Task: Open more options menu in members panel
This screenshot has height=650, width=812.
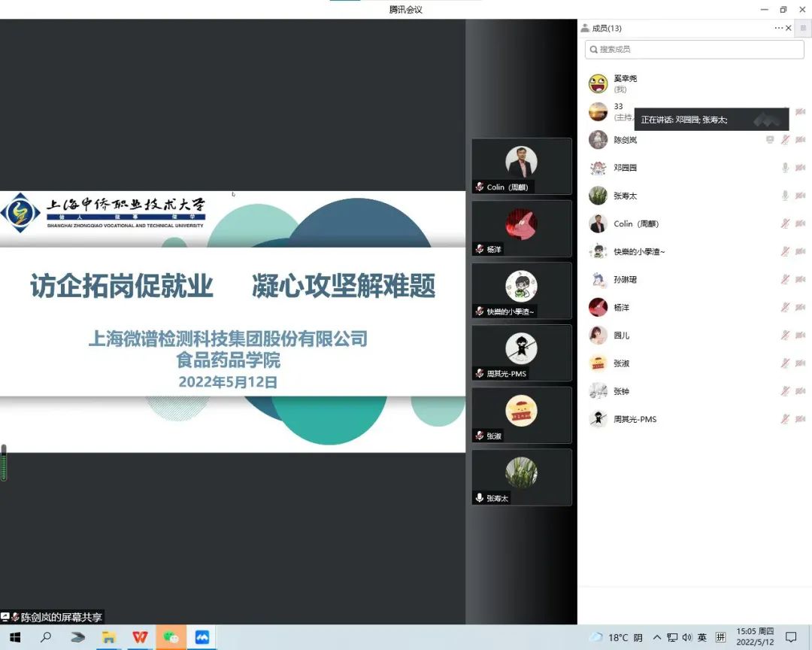Action: pos(779,28)
